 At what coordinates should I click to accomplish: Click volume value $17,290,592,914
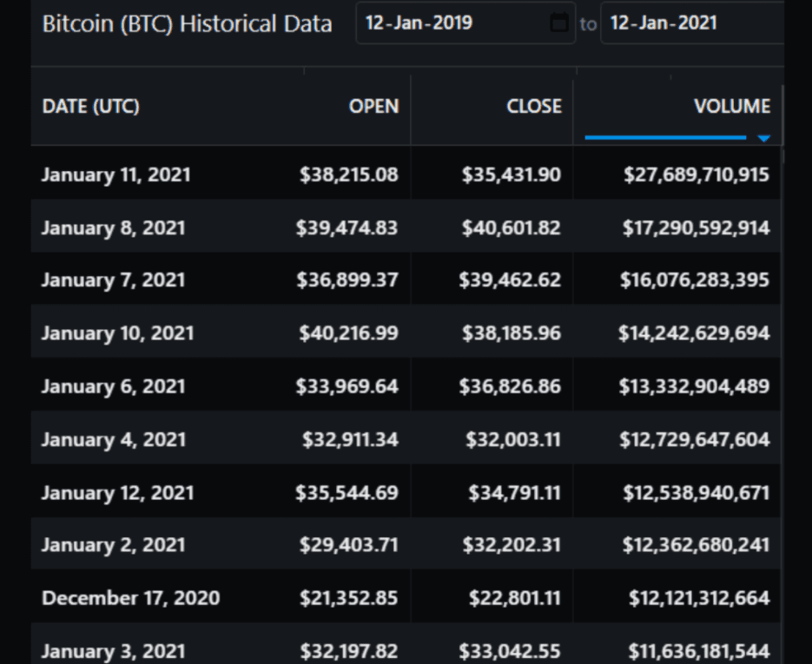696,227
